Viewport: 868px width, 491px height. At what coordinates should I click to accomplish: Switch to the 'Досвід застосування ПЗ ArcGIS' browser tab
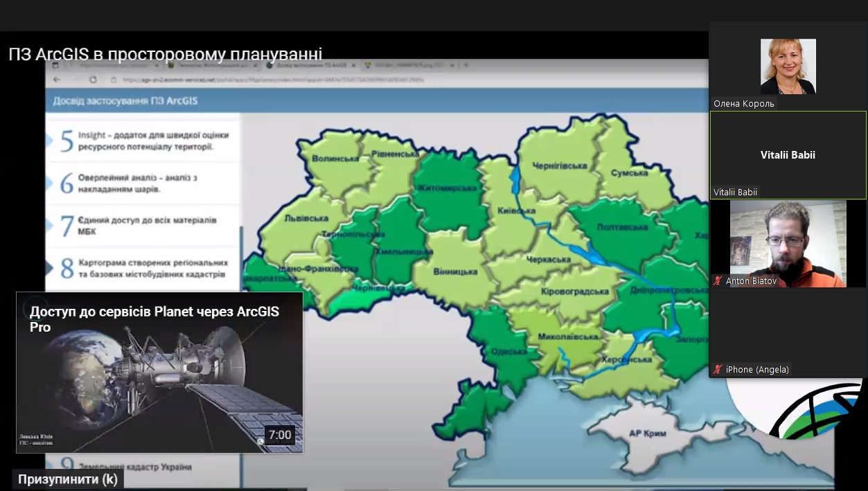pos(310,65)
